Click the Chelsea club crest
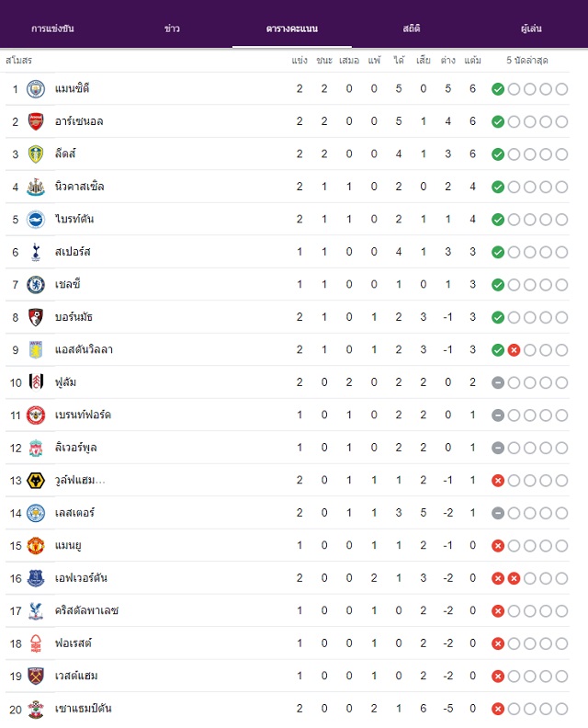 pos(36,285)
